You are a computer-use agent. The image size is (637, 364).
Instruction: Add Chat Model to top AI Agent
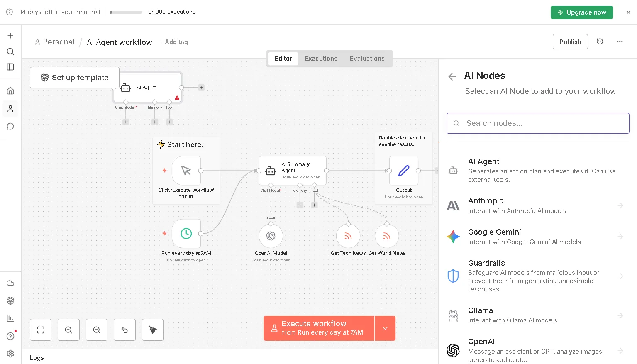126,122
